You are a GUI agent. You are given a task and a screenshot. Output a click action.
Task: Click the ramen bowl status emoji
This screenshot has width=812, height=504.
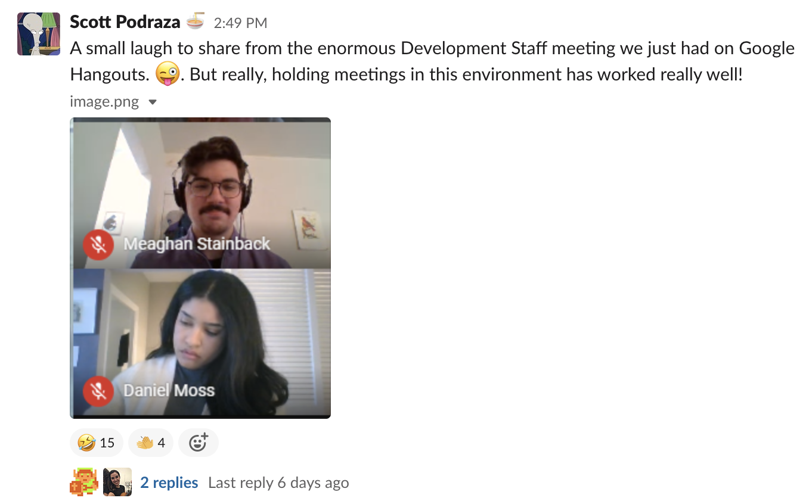(x=196, y=22)
